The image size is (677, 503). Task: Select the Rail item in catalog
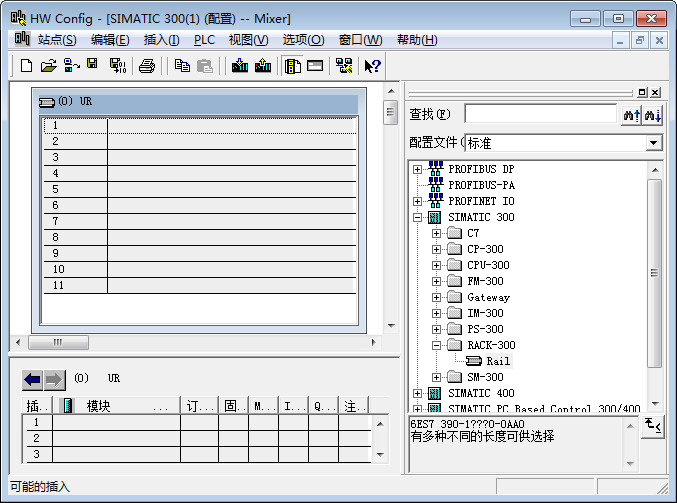tap(497, 361)
